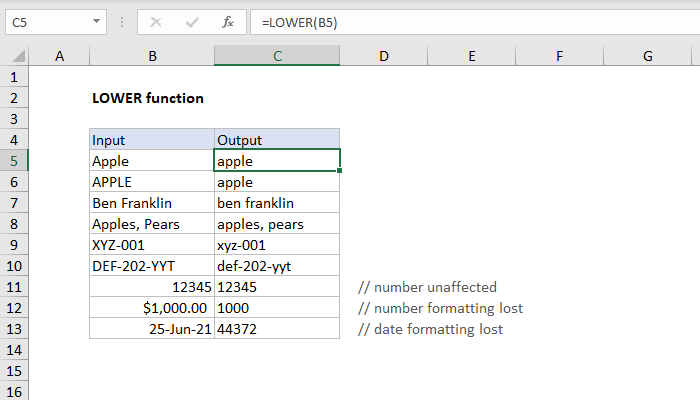
Task: Select row 5 header
Action: 14,161
